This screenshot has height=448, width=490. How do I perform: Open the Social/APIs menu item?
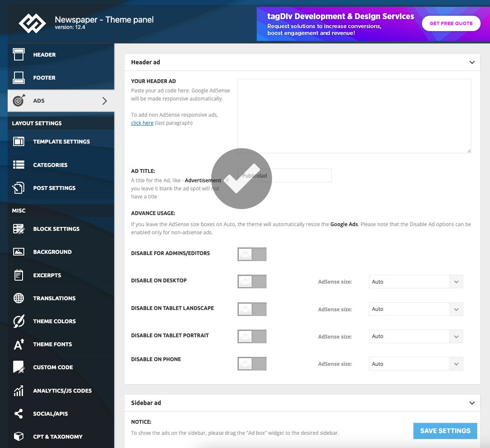(61, 414)
